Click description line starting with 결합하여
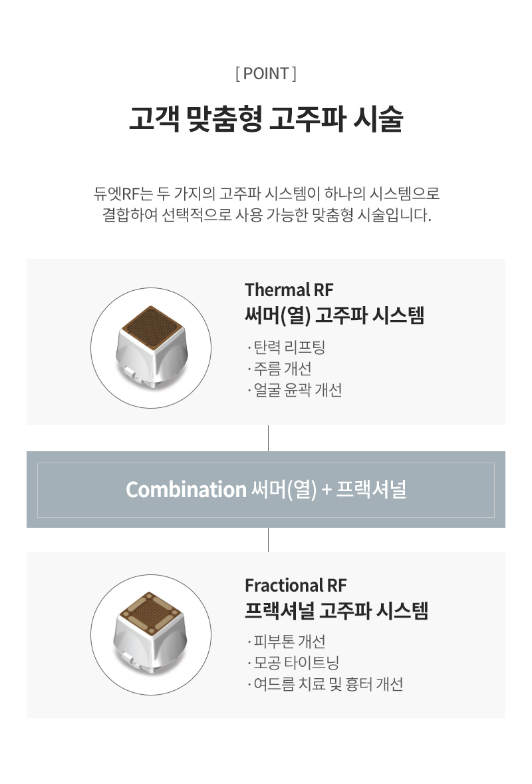 tap(266, 215)
